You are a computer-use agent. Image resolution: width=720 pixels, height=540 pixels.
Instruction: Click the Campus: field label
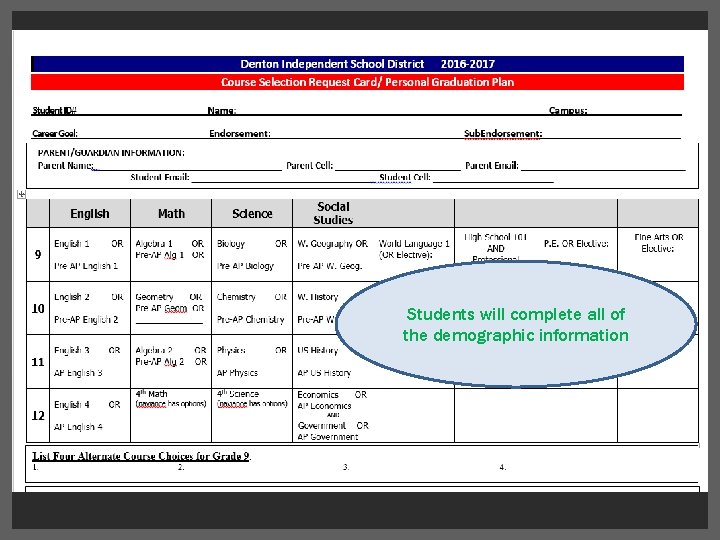568,110
